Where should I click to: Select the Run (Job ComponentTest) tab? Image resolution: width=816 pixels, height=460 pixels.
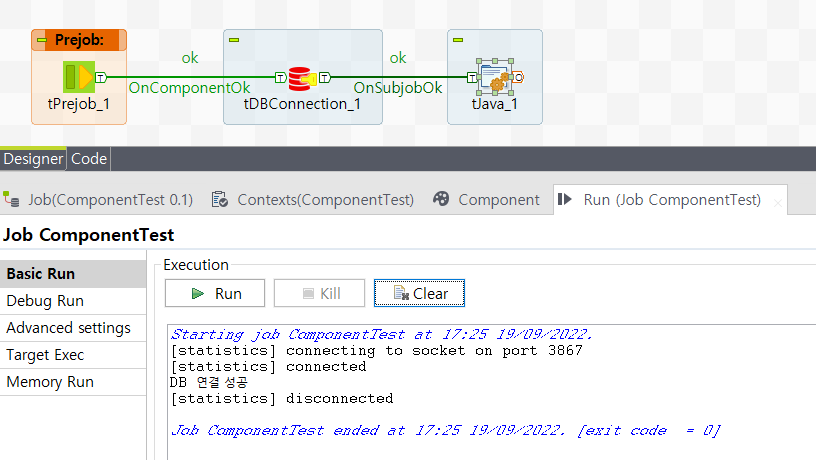click(672, 200)
